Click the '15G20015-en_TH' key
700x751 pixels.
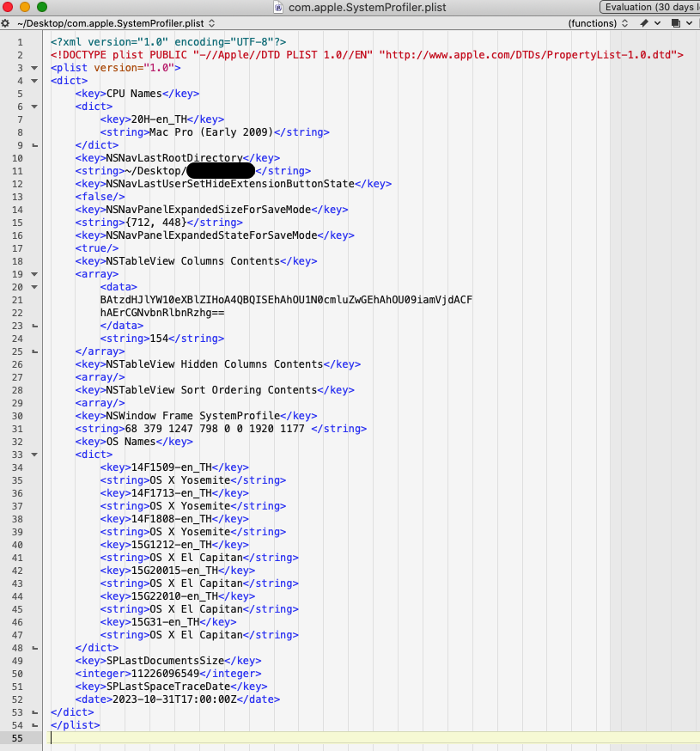[174, 571]
